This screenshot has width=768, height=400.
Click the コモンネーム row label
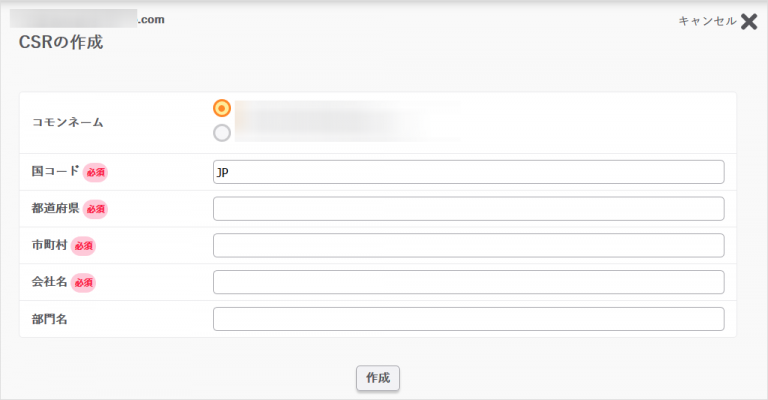click(x=68, y=122)
